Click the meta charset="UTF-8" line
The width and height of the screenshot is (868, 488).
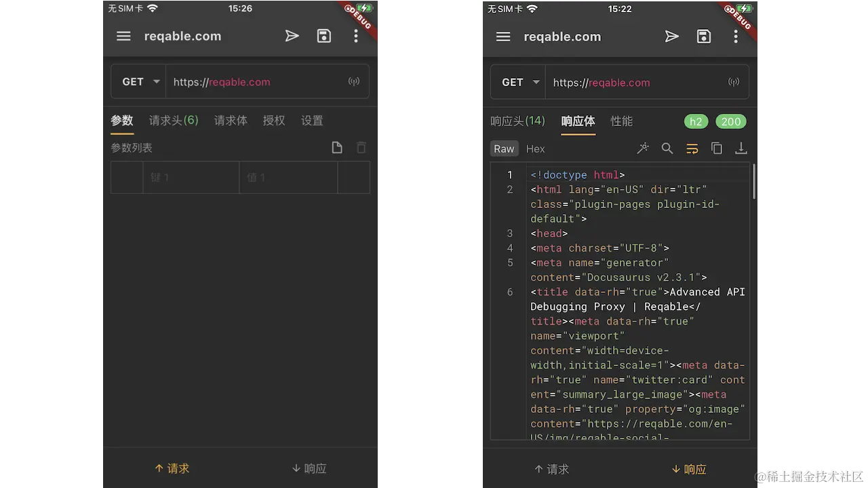click(x=600, y=248)
